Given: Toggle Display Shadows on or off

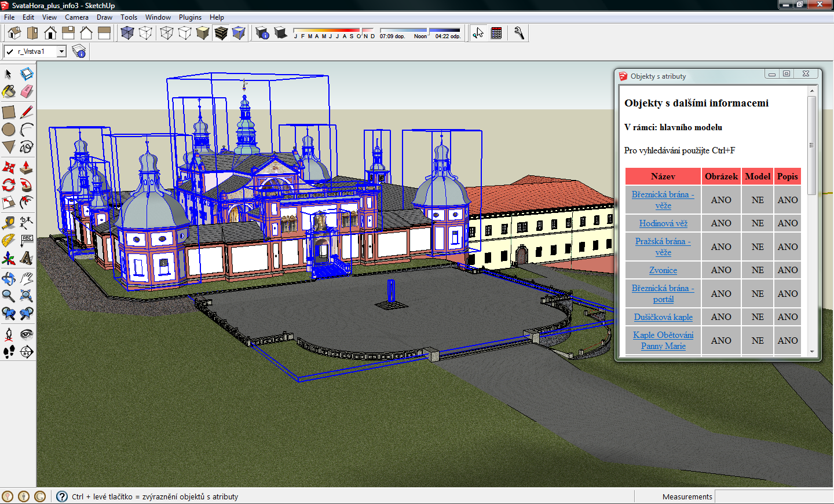Looking at the screenshot, I should (280, 33).
